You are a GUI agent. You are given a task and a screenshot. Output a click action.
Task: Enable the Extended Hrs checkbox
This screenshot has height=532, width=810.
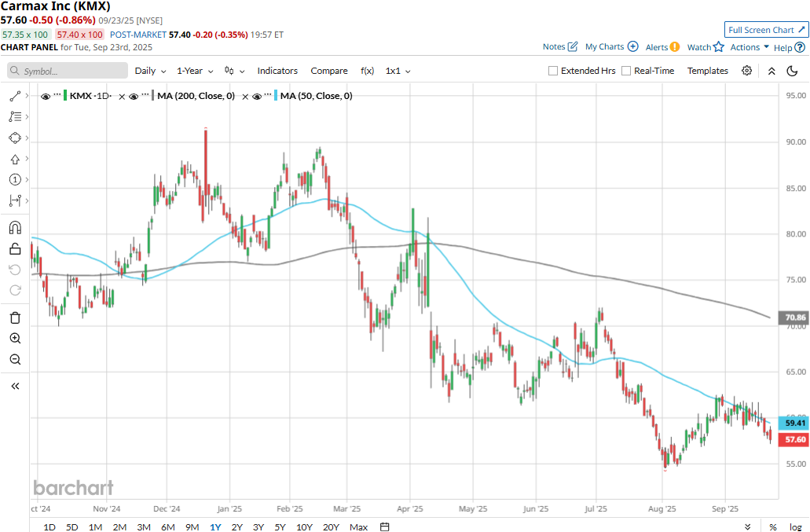click(553, 71)
